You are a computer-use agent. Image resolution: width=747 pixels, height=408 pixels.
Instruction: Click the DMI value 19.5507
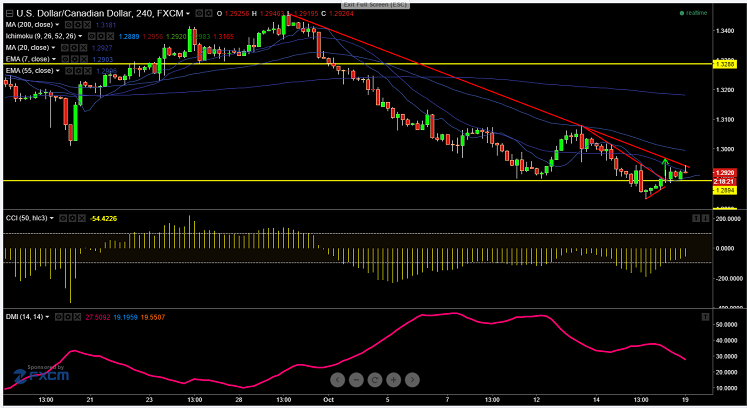click(152, 317)
